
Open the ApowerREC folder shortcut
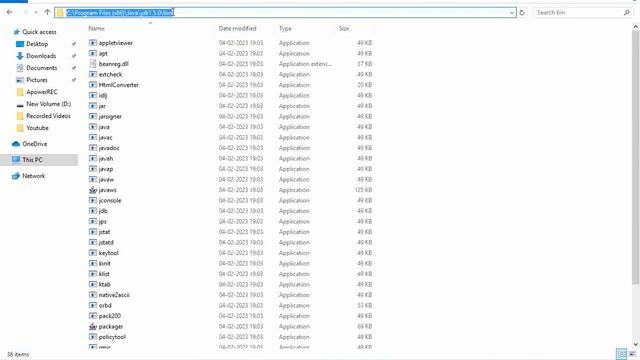[x=42, y=92]
